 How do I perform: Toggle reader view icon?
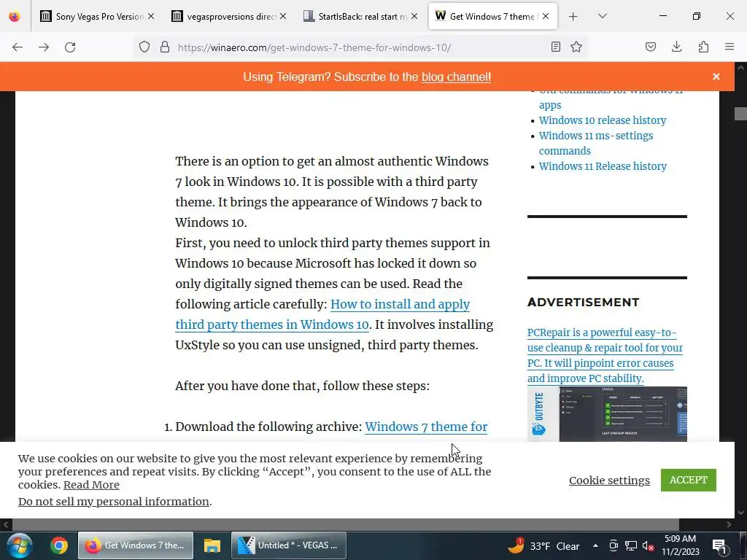tap(555, 47)
